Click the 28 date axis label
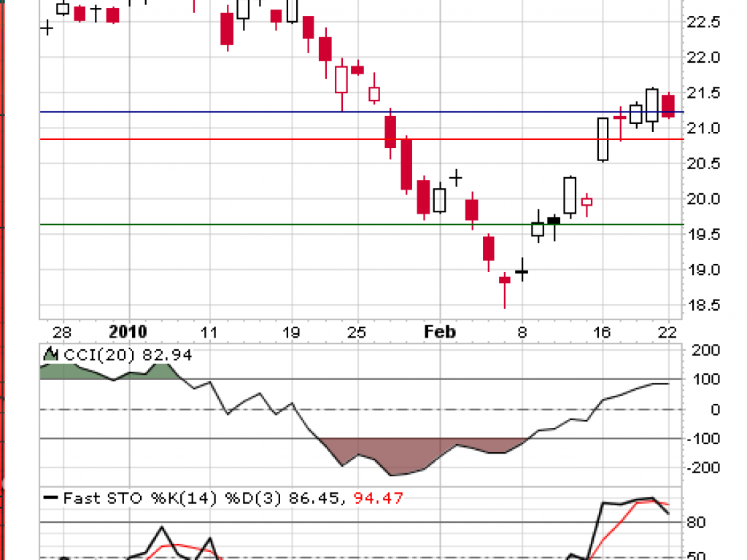747x560 pixels. tap(62, 332)
